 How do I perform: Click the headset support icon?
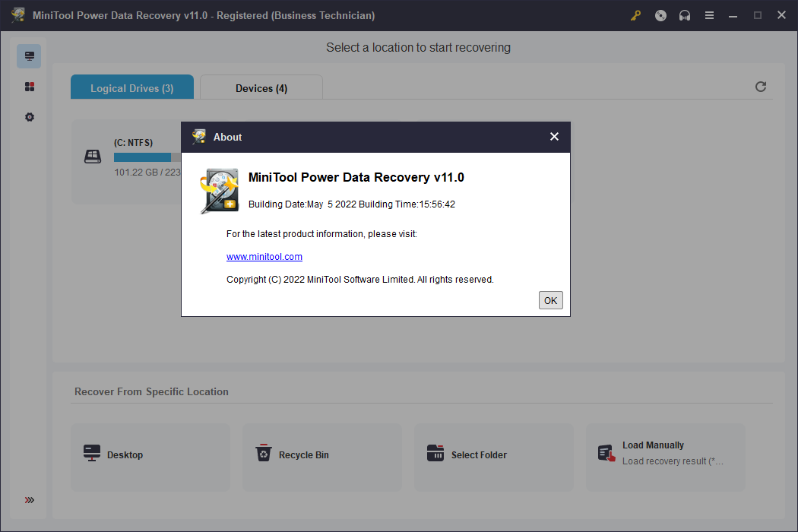pyautogui.click(x=685, y=16)
